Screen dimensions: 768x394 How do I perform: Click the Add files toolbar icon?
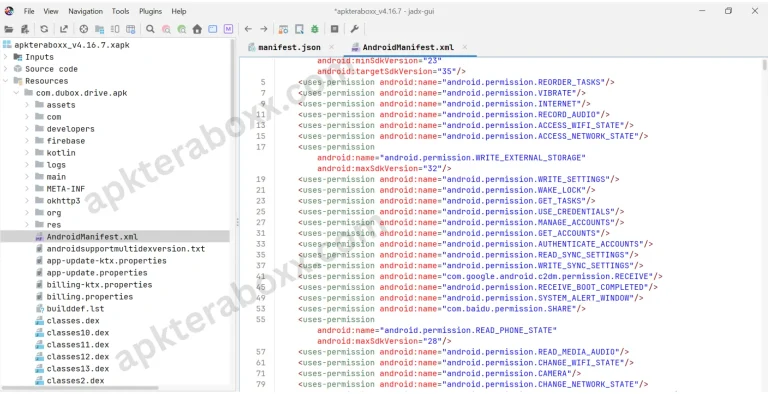click(x=25, y=29)
